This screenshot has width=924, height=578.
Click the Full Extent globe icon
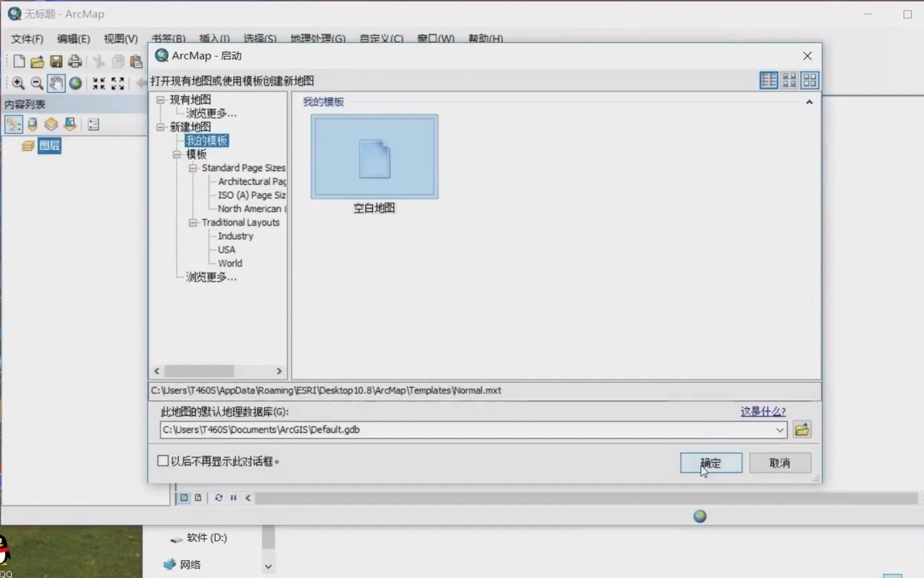(x=75, y=83)
